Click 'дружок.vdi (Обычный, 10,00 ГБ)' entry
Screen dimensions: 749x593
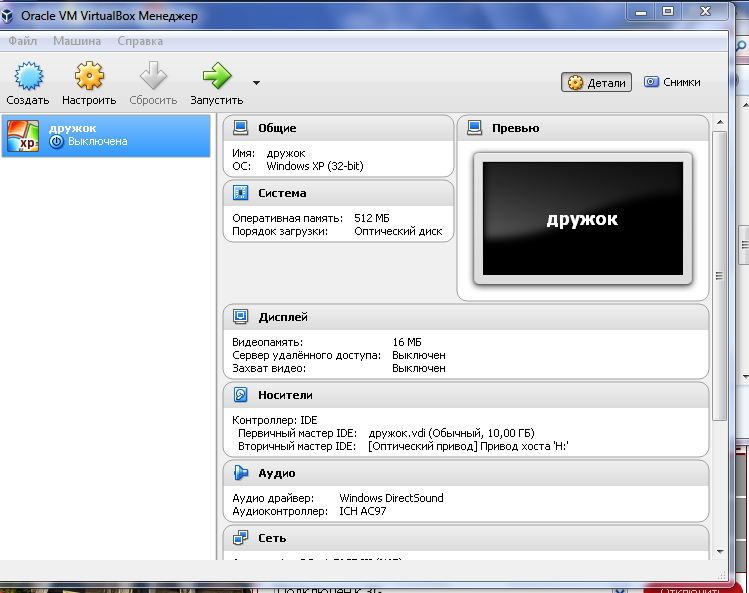(x=451, y=433)
